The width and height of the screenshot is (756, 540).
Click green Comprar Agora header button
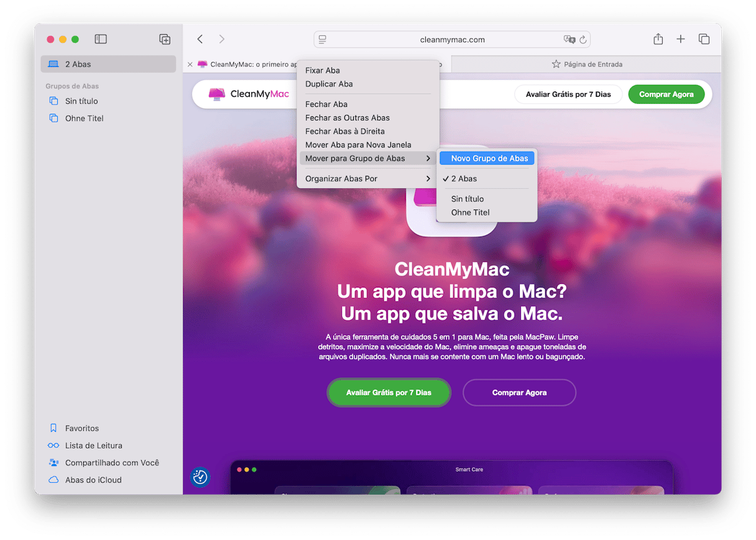click(666, 94)
